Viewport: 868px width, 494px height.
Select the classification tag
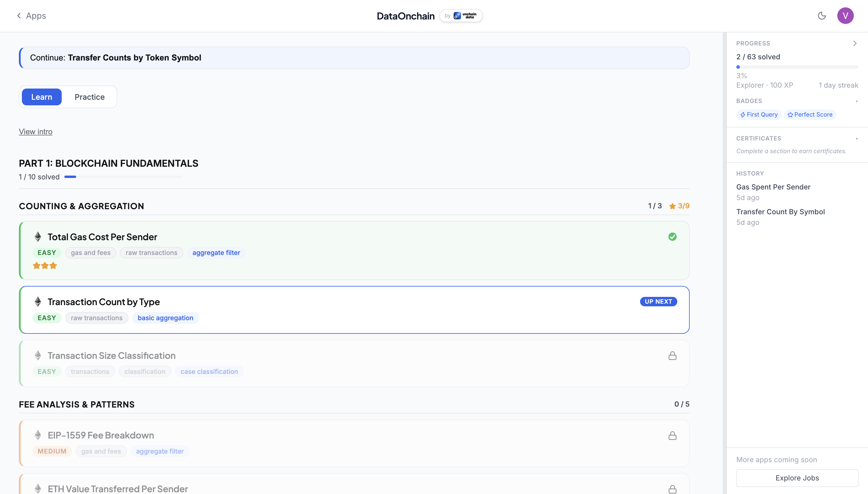click(x=145, y=372)
